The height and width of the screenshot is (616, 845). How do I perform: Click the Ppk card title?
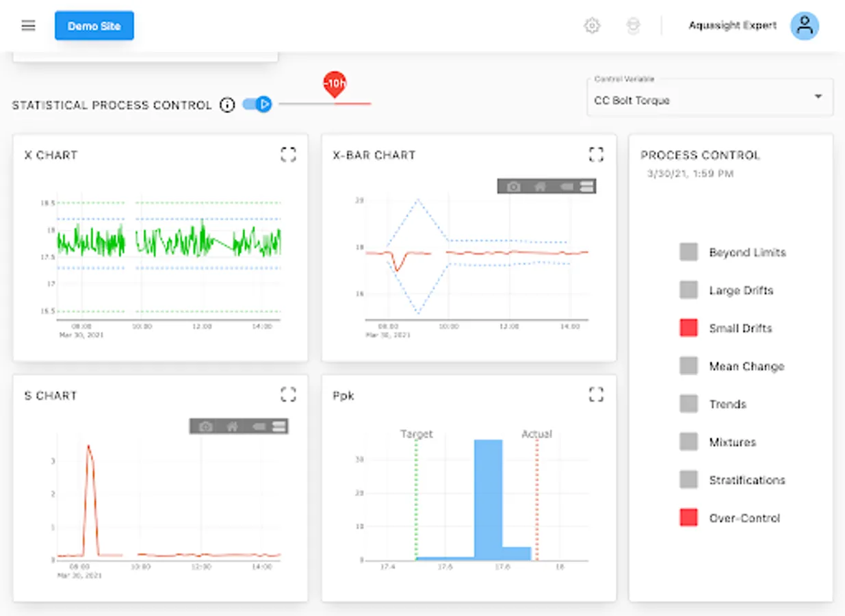(x=343, y=396)
